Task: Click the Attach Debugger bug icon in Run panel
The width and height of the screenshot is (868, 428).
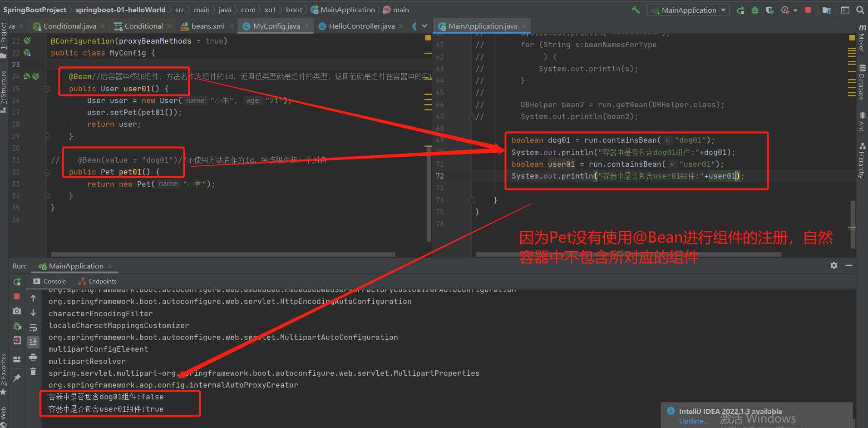Action: pos(17,326)
